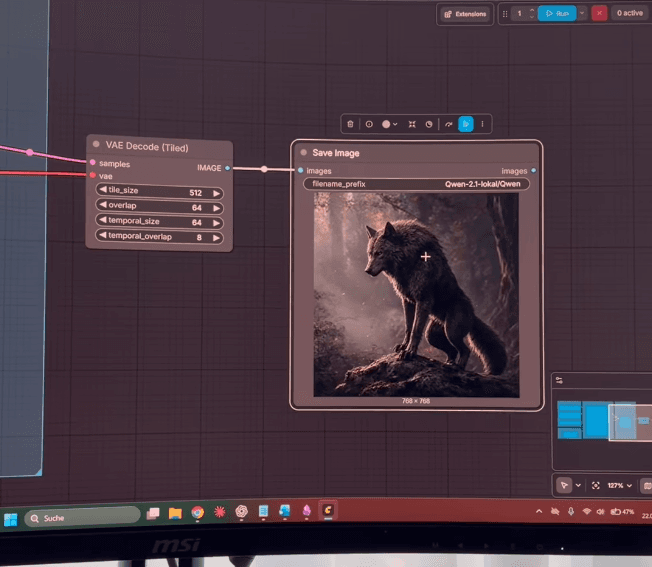Increase tile_size with right arrow
652x567 pixels.
pyautogui.click(x=216, y=193)
